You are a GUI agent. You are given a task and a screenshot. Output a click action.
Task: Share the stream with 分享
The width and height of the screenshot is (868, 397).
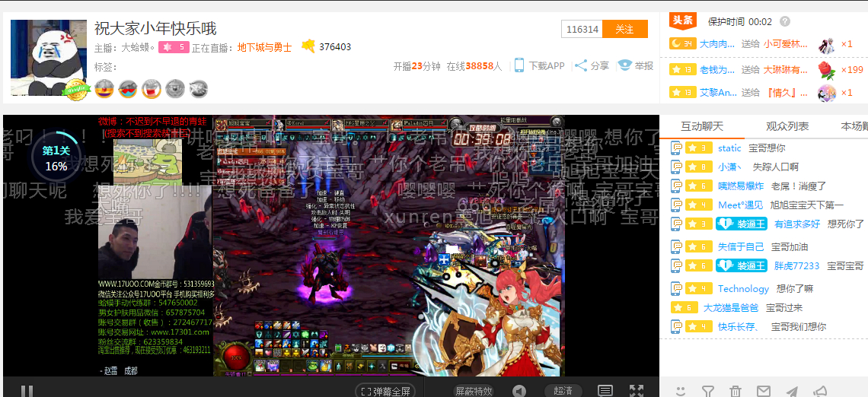pyautogui.click(x=599, y=66)
